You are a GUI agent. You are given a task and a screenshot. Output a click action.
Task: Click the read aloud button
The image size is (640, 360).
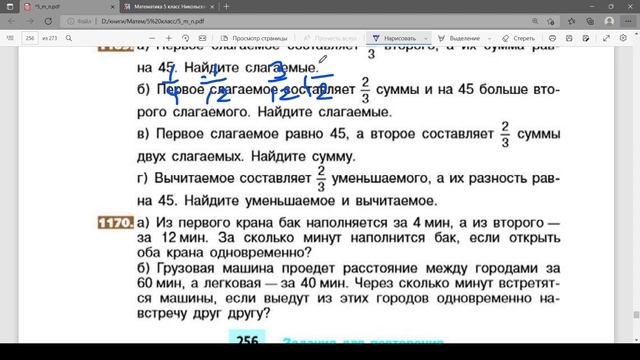pos(330,38)
